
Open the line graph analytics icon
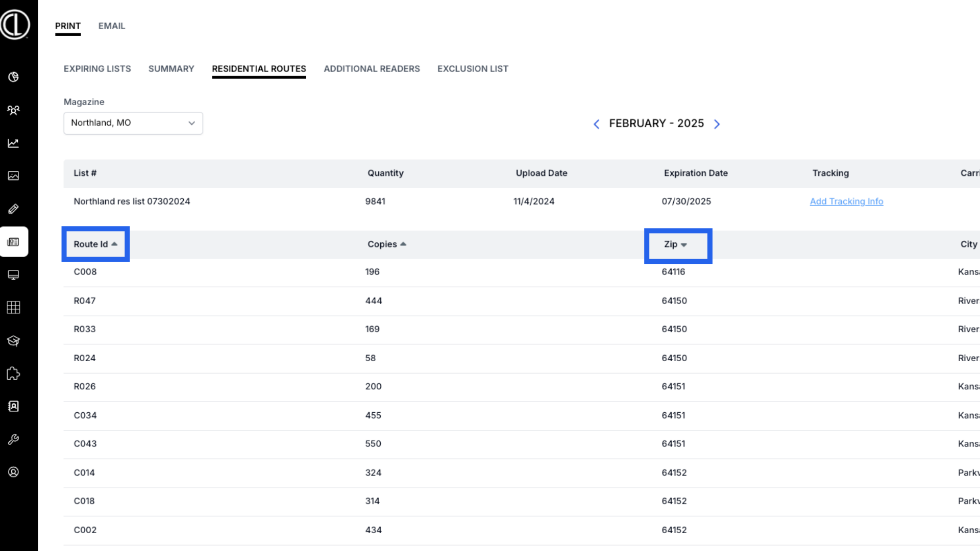14,143
